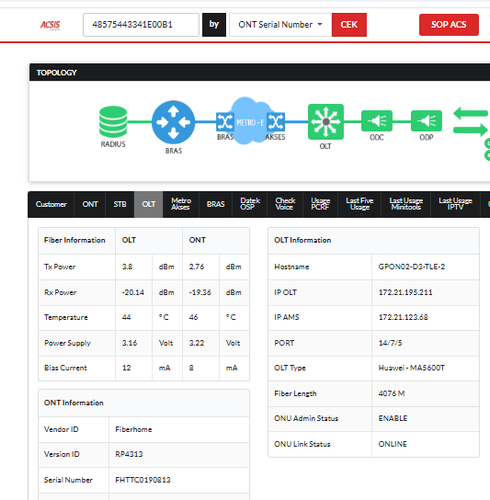Focus the serial number search field
490x500 pixels.
coord(141,25)
